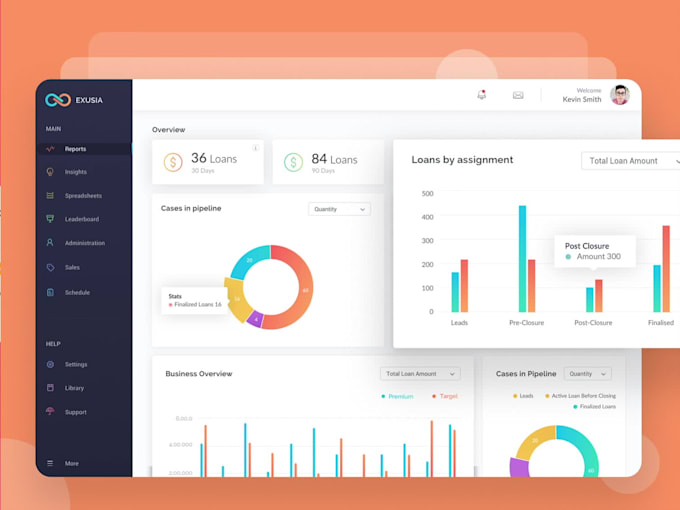Click the 84 Loans 90 Days card

click(328, 162)
